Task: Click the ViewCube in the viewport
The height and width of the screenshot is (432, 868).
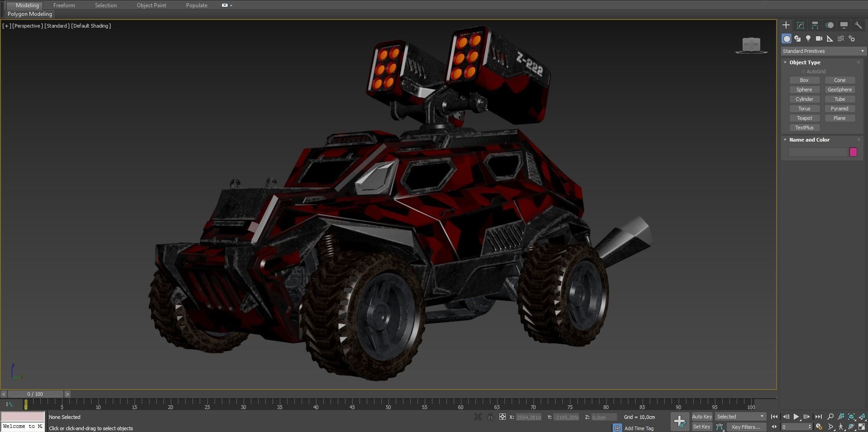Action: 751,45
